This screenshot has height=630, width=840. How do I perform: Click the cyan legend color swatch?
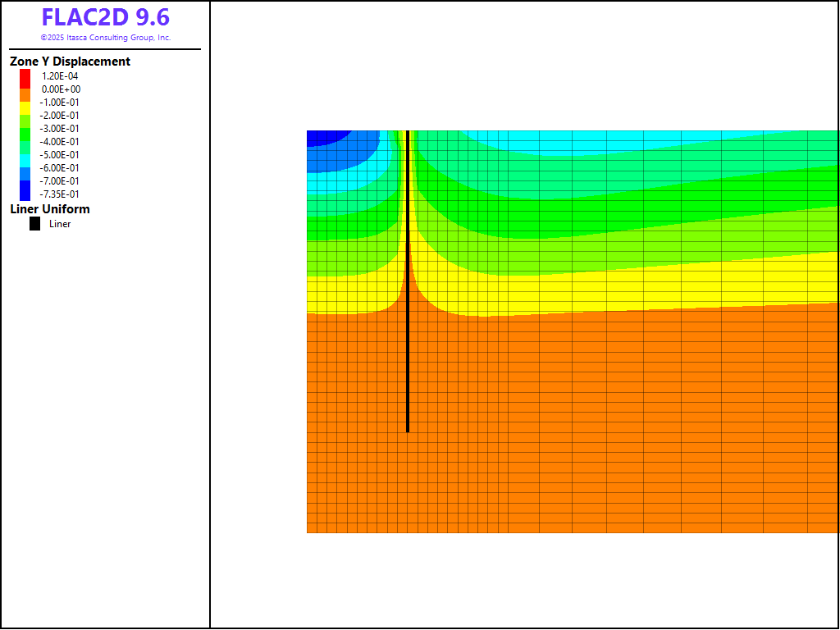click(x=25, y=155)
